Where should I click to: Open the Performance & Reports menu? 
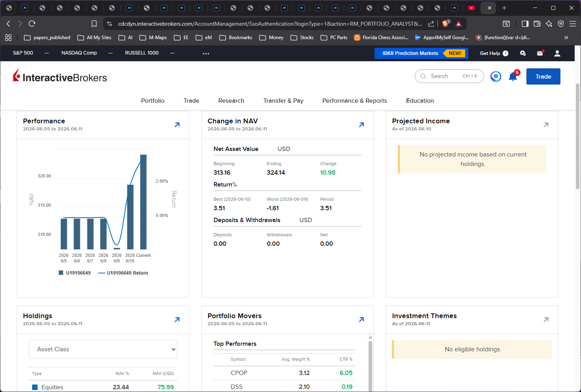[x=355, y=101]
